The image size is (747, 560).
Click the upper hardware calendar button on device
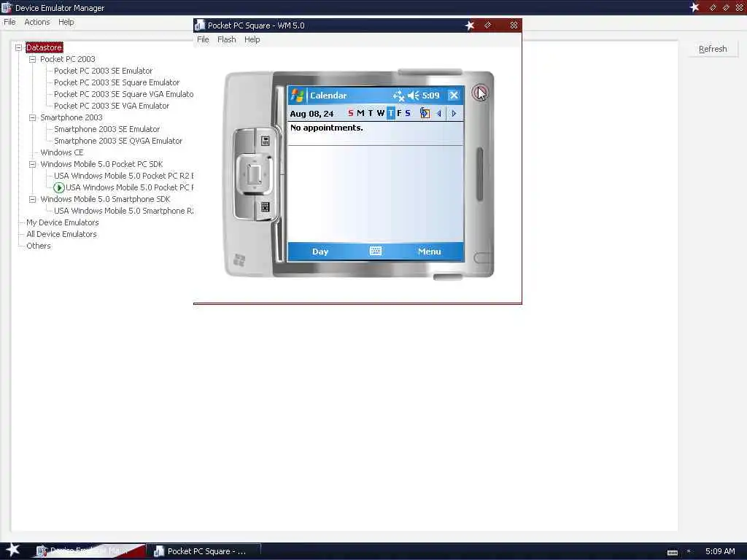coord(266,141)
